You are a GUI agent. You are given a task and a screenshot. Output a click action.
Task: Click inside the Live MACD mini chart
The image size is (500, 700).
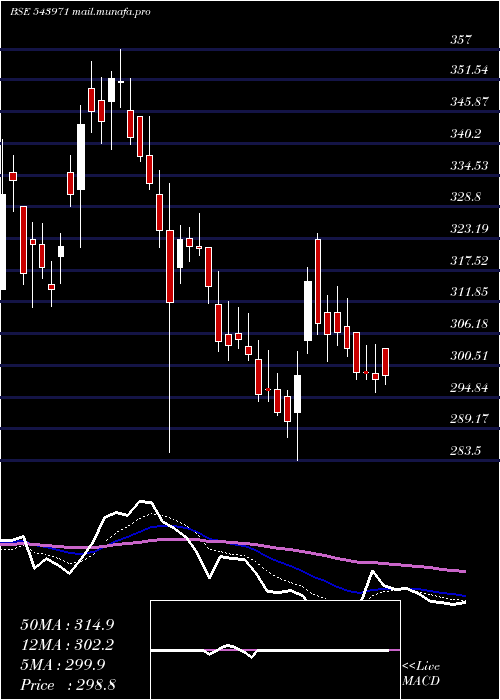coord(275,650)
